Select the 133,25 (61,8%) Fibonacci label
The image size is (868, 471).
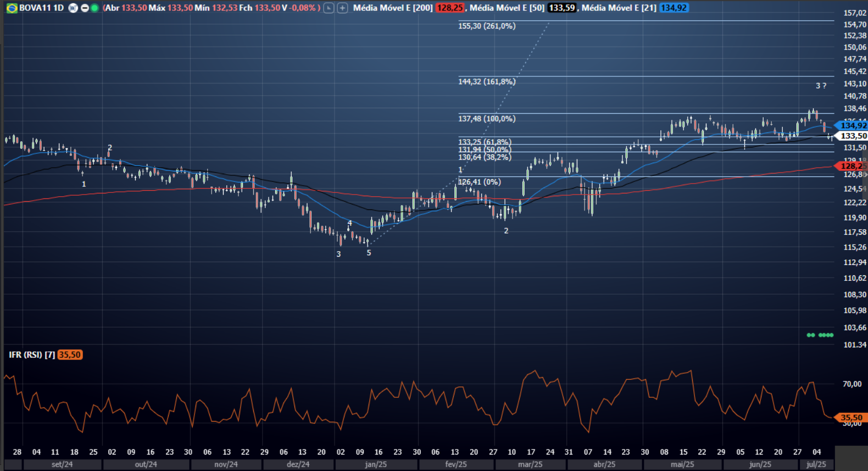click(x=485, y=142)
